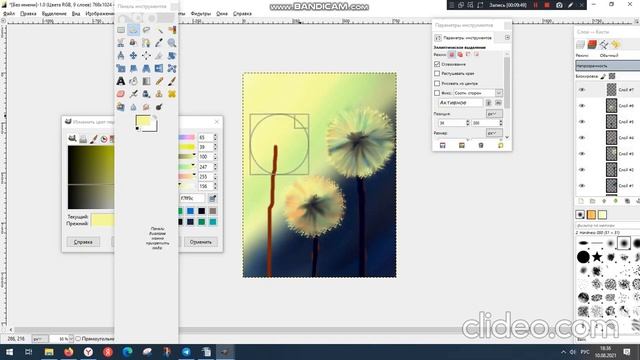Open the Справка menu in the menu bar
Screen dimensions: 640x360
coord(242,13)
